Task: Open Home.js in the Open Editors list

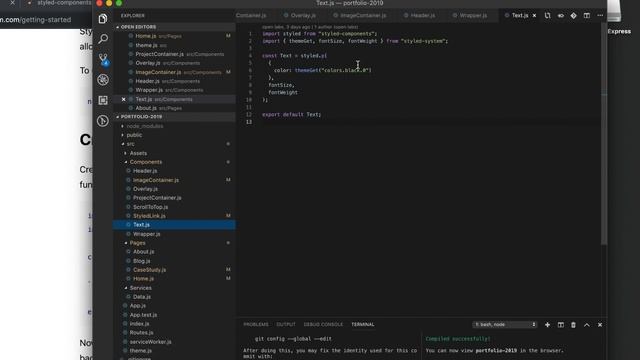Action: coord(175,36)
